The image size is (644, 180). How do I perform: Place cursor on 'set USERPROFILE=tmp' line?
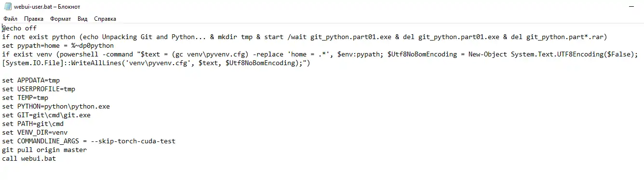[x=39, y=89]
